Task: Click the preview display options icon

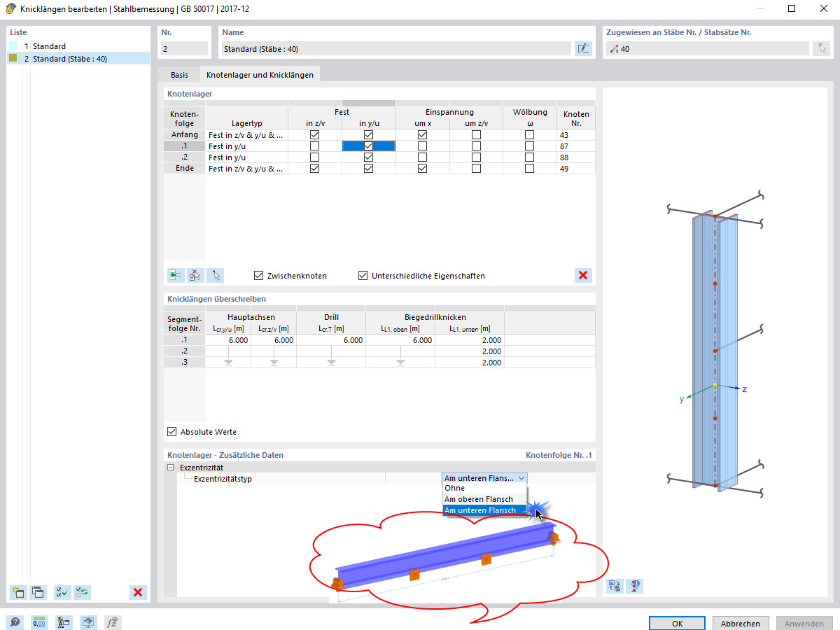Action: pos(634,586)
